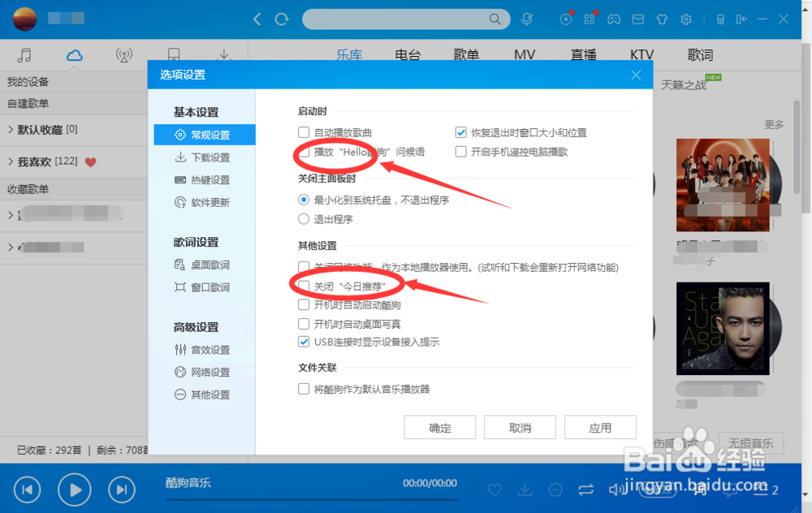
Task: Click the play button
Action: 75,489
